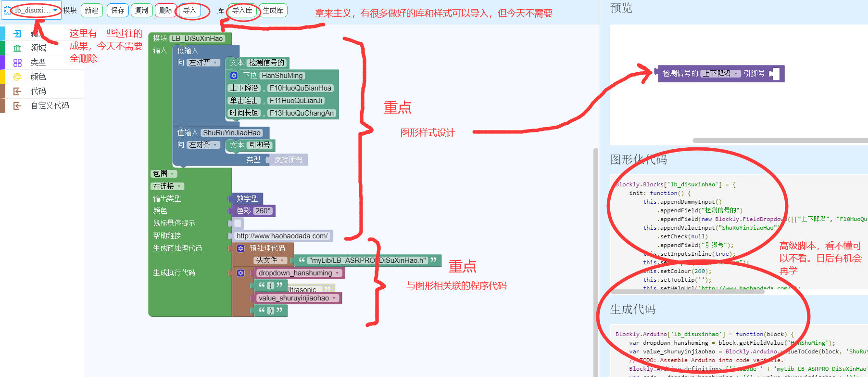
Task: Click the 代码 export icon category
Action: click(x=17, y=91)
